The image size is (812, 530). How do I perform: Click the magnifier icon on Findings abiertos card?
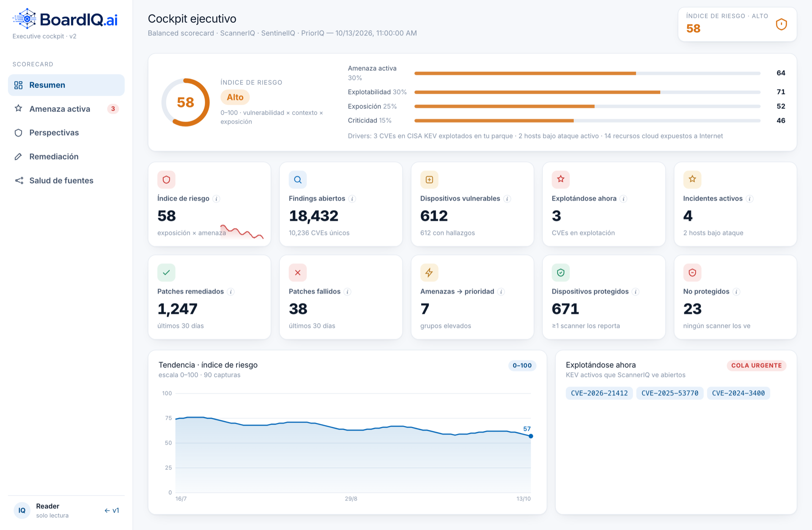point(298,180)
